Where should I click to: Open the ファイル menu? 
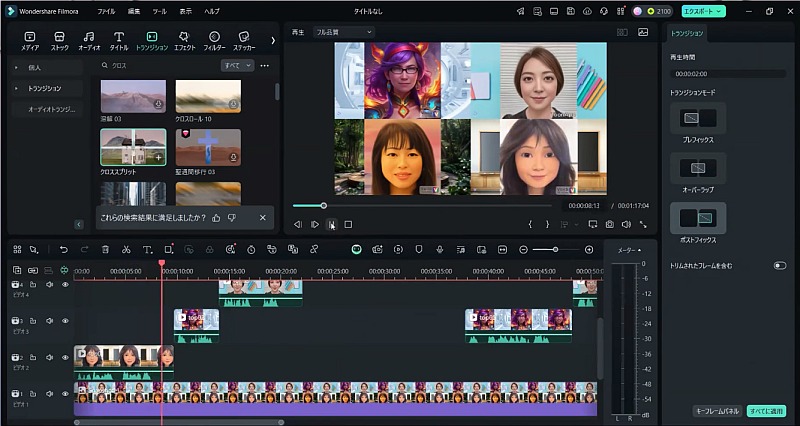pyautogui.click(x=105, y=11)
